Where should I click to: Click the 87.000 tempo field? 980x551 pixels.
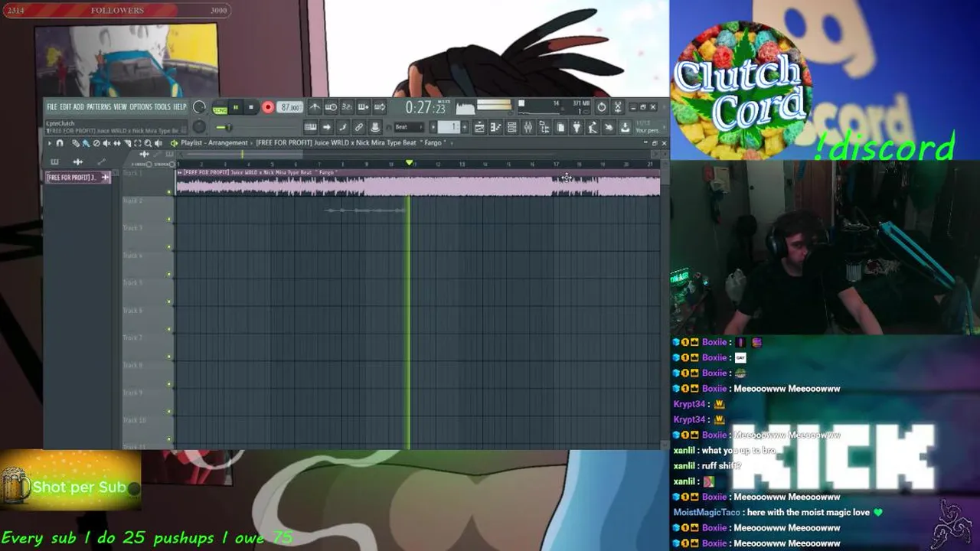[289, 107]
